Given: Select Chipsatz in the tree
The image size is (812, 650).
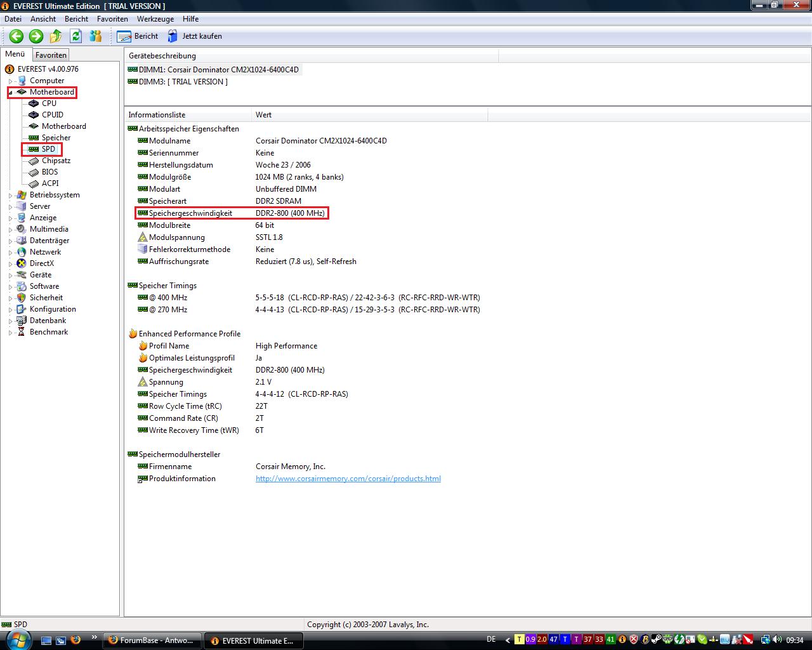Looking at the screenshot, I should [56, 161].
